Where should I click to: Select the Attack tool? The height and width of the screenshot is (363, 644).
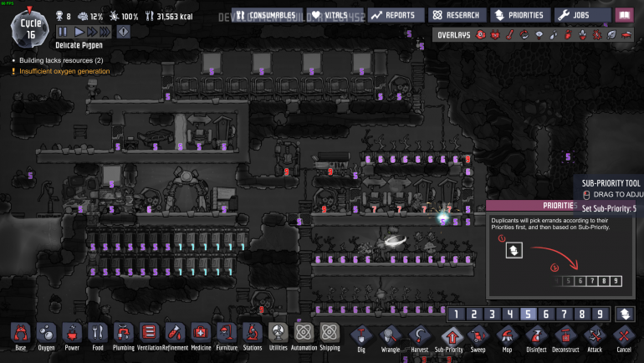[x=595, y=340]
